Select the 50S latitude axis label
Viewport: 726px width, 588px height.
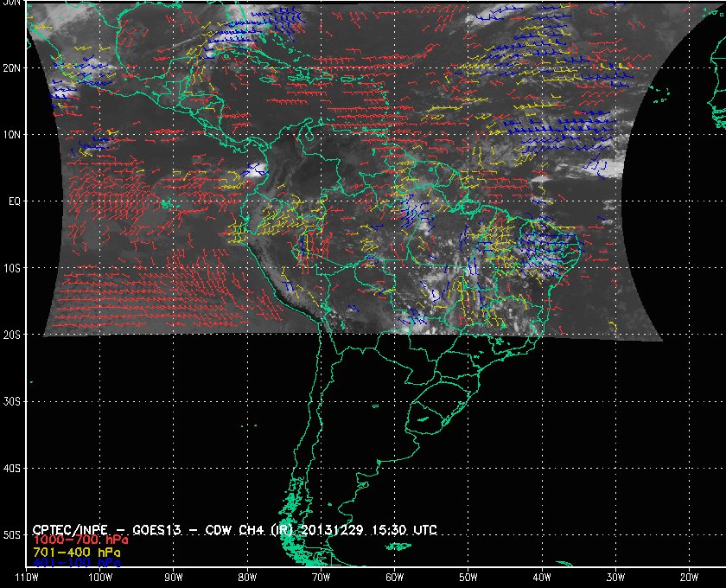pos(11,535)
